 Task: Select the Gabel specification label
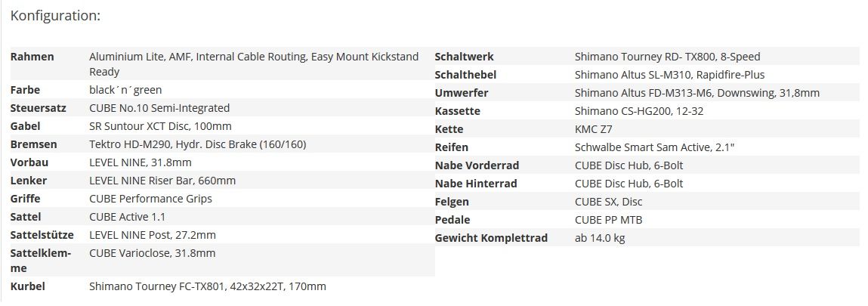pos(26,126)
